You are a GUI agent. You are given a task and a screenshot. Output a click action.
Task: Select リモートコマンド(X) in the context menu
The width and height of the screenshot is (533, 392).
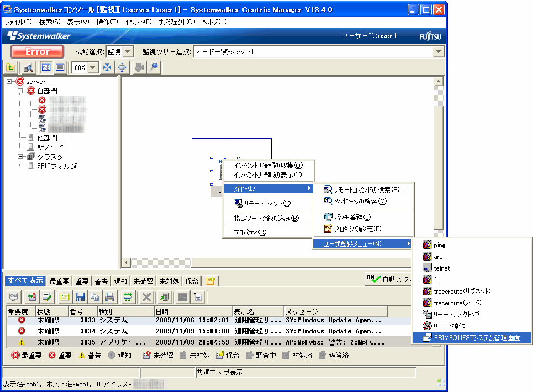268,204
